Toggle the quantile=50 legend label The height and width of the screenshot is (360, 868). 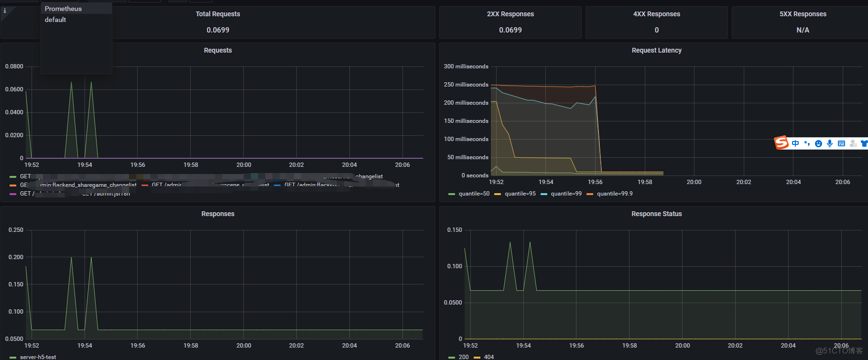pyautogui.click(x=474, y=194)
